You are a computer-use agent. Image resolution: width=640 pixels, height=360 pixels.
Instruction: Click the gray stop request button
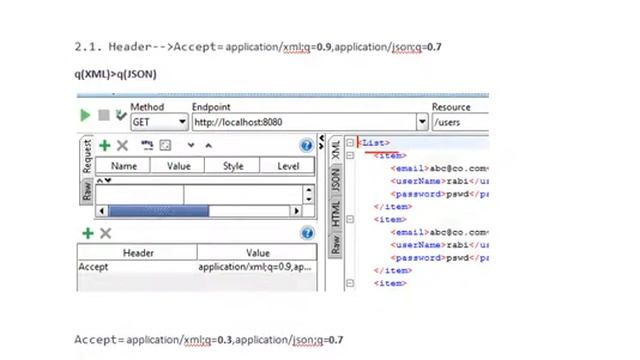click(104, 115)
